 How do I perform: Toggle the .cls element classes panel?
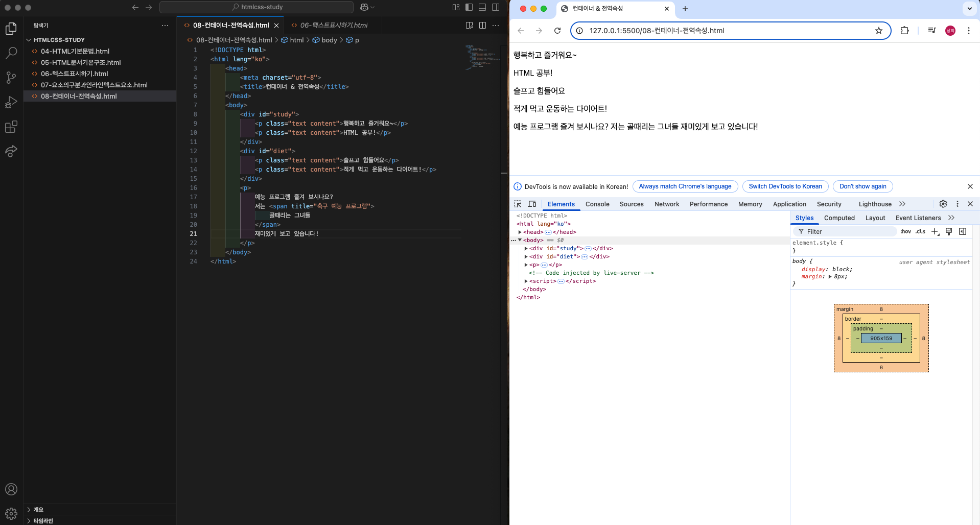click(920, 231)
